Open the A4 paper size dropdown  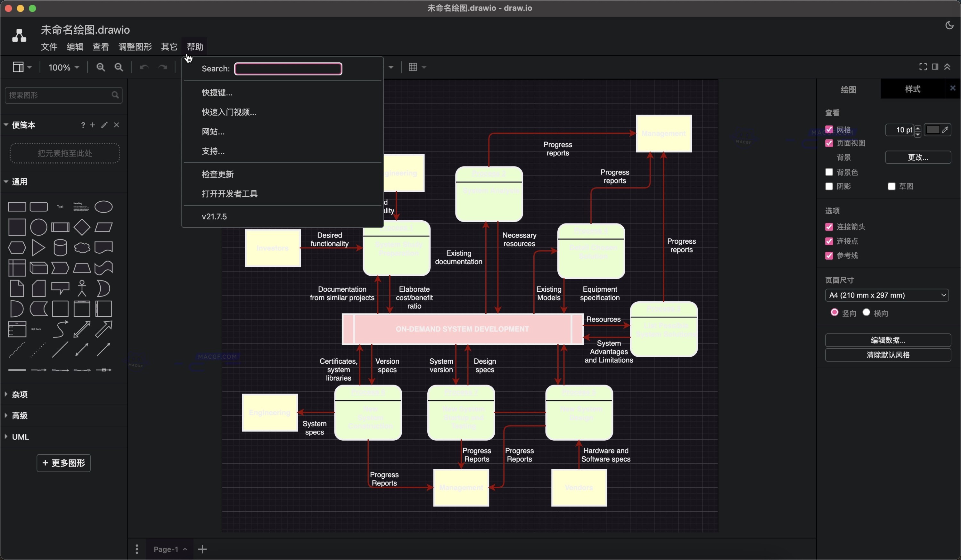pos(887,295)
